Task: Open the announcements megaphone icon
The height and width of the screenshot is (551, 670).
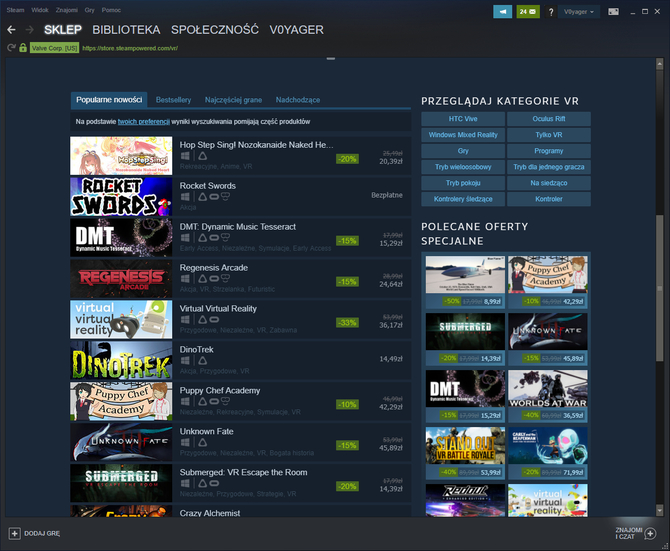Action: coord(502,12)
